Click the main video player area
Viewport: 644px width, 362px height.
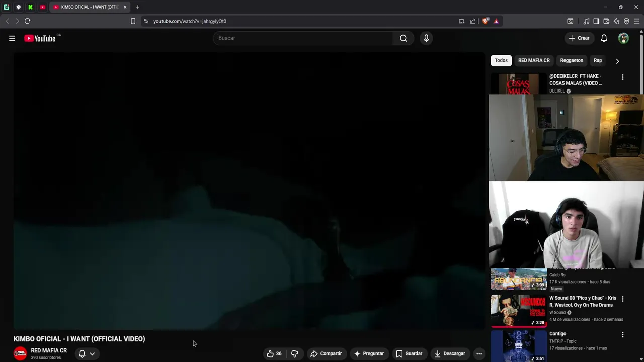click(249, 191)
